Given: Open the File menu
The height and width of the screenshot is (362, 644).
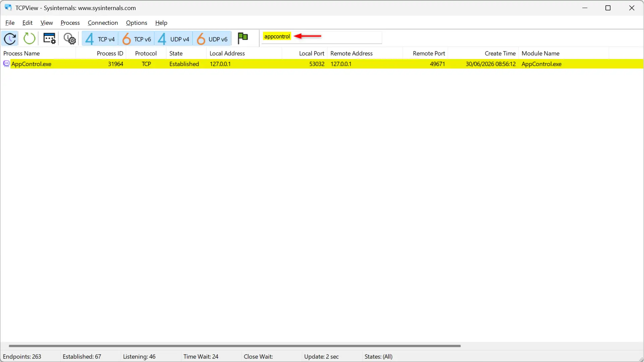Looking at the screenshot, I should pos(10,23).
